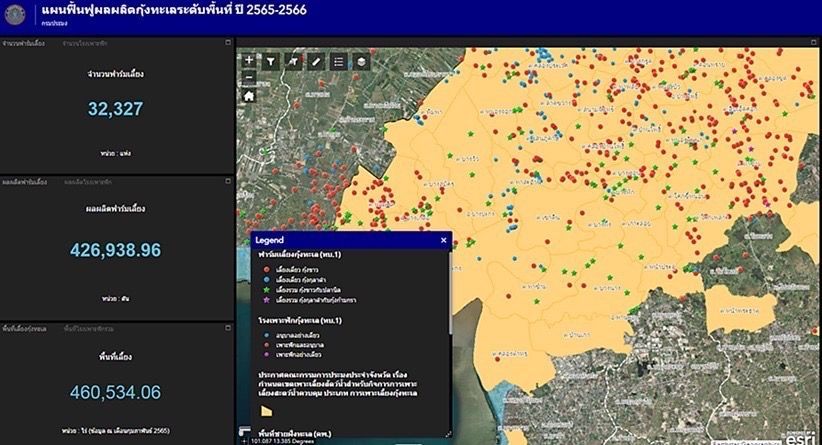Image resolution: width=822 pixels, height=445 pixels.
Task: Open the measurement ruler tool
Action: [316, 62]
